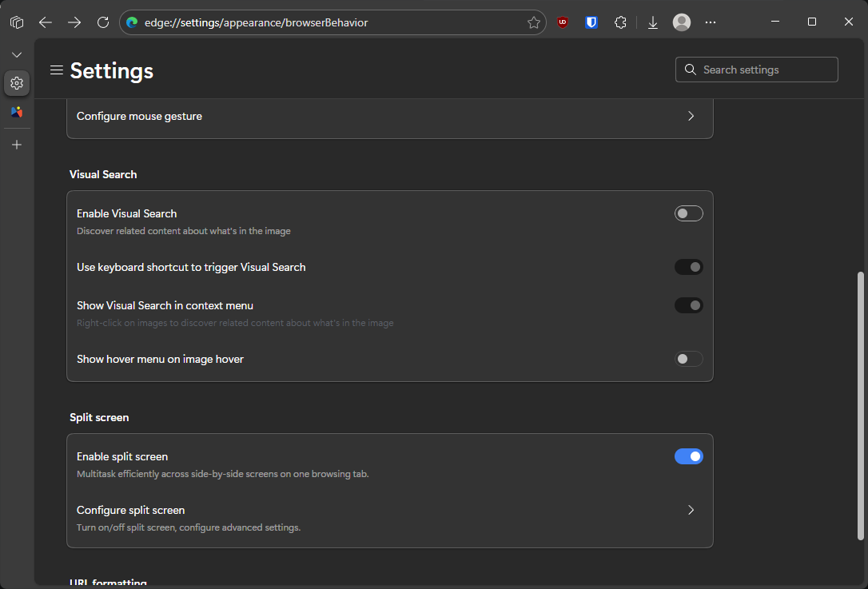Toggle Show hover menu on image hover
868x589 pixels.
point(688,359)
